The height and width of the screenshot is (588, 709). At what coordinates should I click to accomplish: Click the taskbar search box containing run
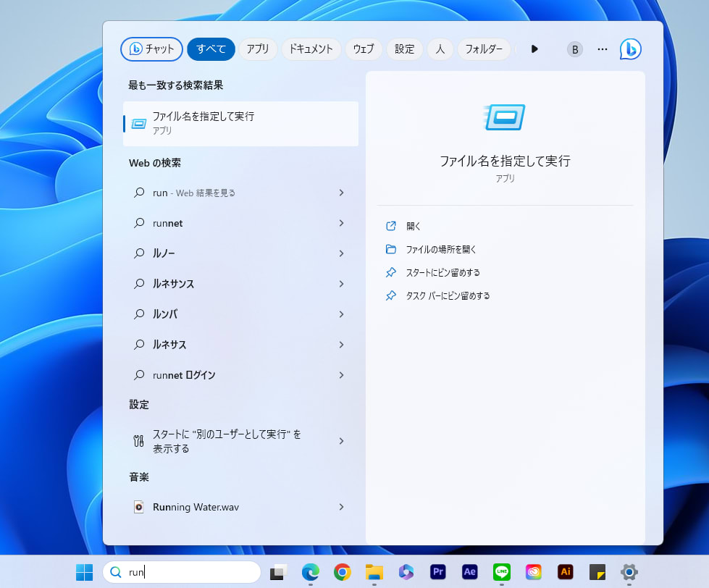[182, 572]
